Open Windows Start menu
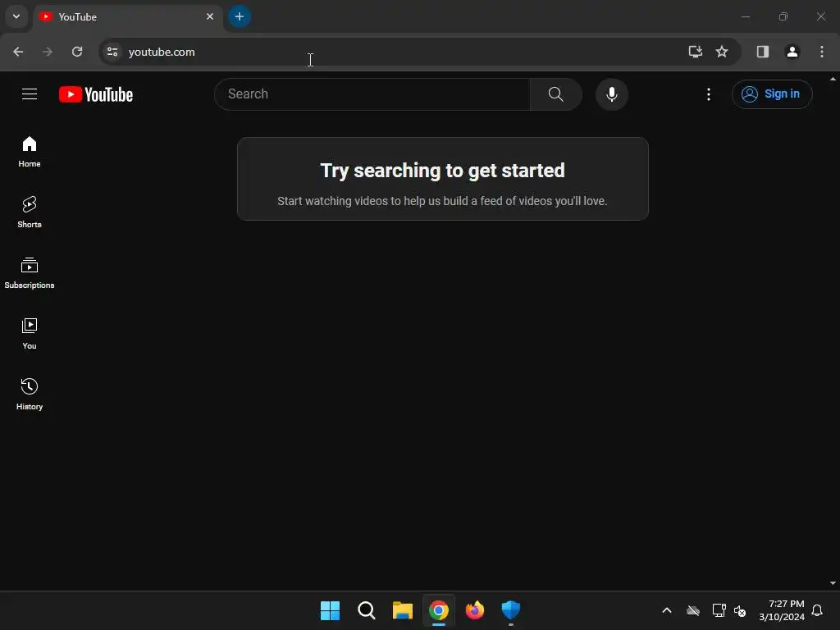Image resolution: width=840 pixels, height=630 pixels. tap(330, 610)
